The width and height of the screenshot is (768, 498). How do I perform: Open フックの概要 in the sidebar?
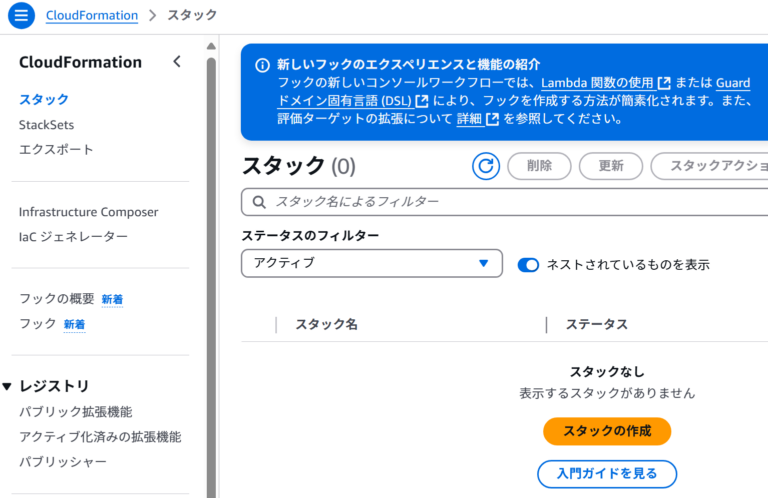57,299
